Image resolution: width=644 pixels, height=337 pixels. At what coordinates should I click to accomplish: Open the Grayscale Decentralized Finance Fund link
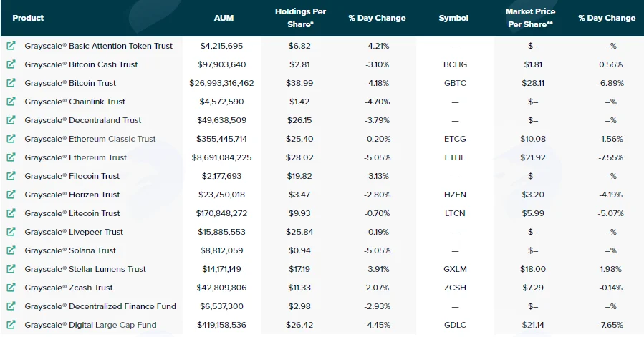pos(100,306)
